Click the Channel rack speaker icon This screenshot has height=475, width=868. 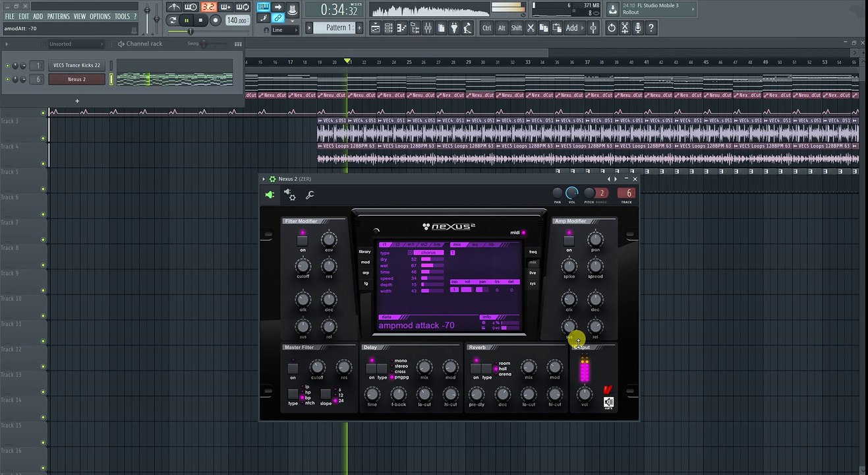coord(121,44)
